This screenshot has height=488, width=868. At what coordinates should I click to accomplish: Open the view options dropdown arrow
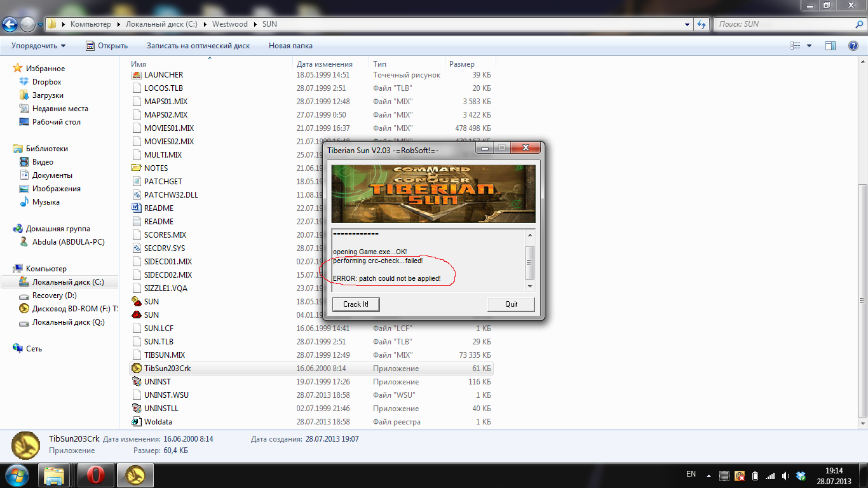point(809,46)
